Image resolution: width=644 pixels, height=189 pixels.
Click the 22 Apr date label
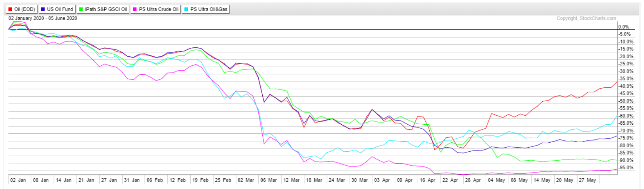click(x=450, y=180)
